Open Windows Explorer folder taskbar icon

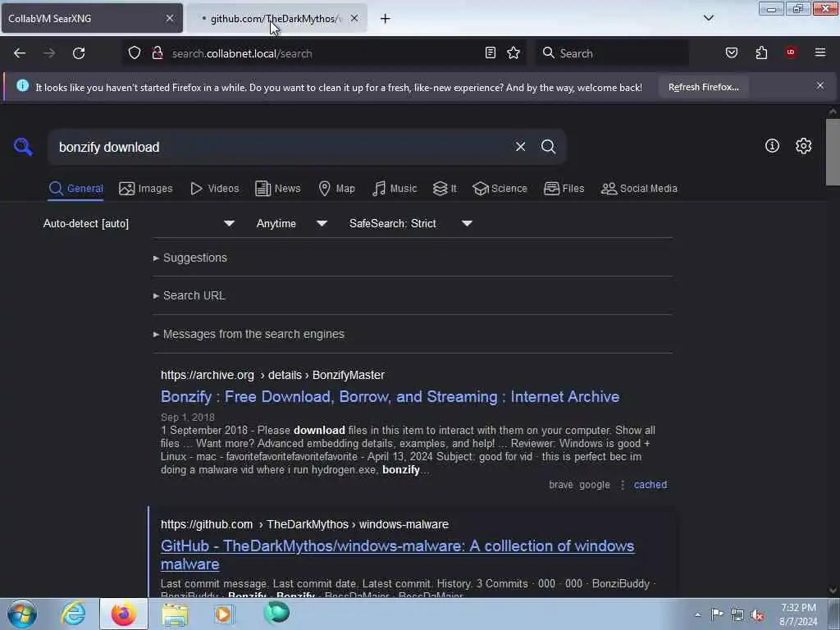(175, 614)
